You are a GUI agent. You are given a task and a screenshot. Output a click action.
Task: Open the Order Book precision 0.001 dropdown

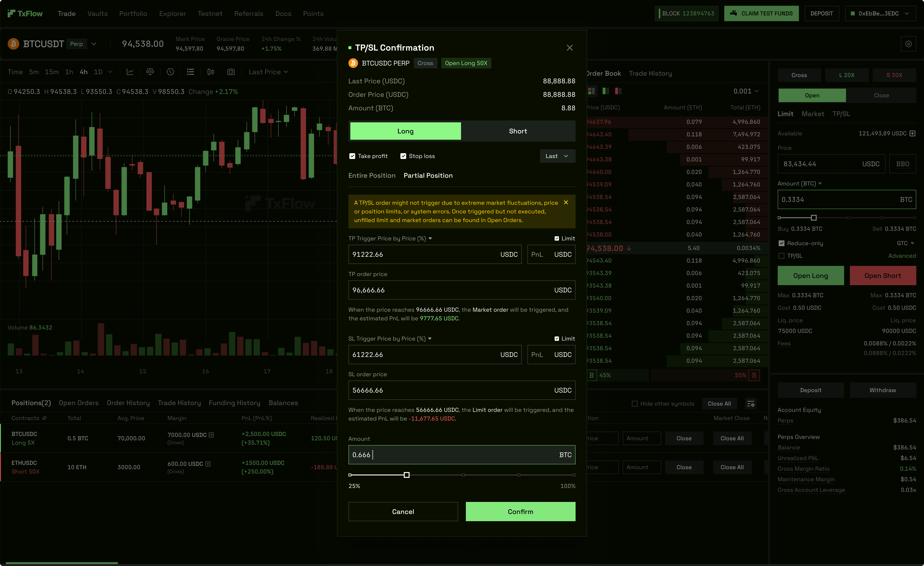(x=747, y=91)
